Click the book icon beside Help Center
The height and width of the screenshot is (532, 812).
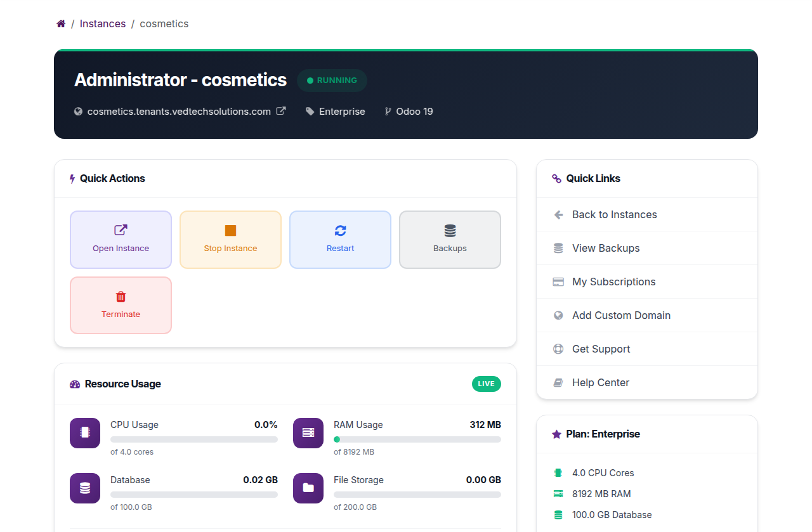558,382
